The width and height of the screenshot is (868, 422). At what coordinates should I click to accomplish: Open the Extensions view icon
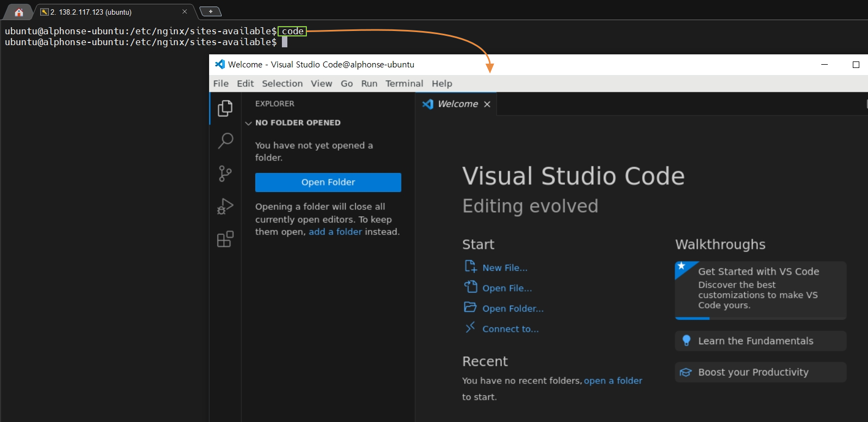click(x=225, y=239)
